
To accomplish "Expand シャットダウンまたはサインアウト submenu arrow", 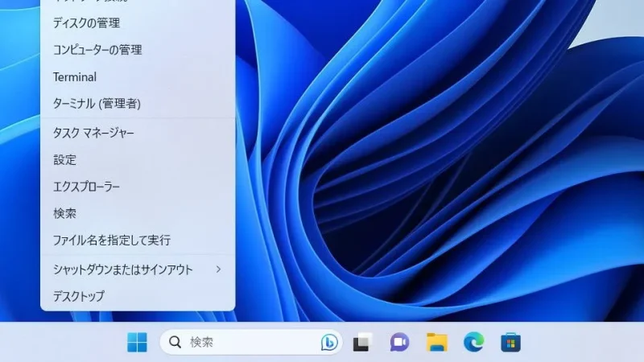I will pos(218,269).
